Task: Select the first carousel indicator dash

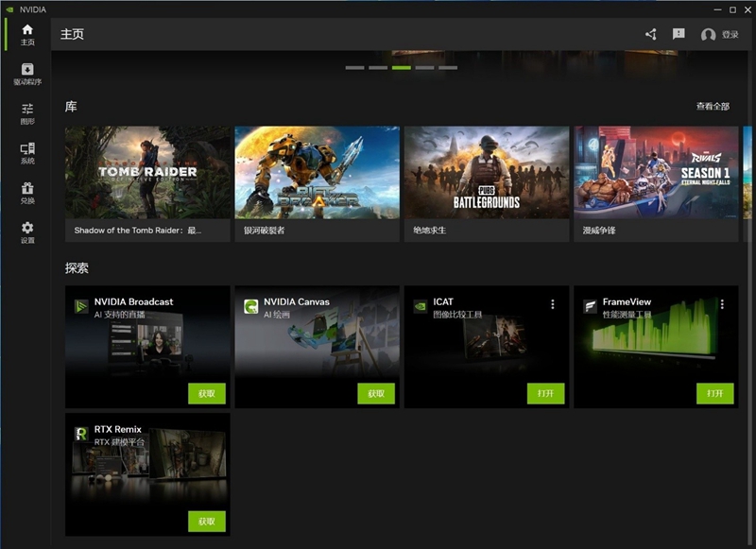Action: point(354,68)
